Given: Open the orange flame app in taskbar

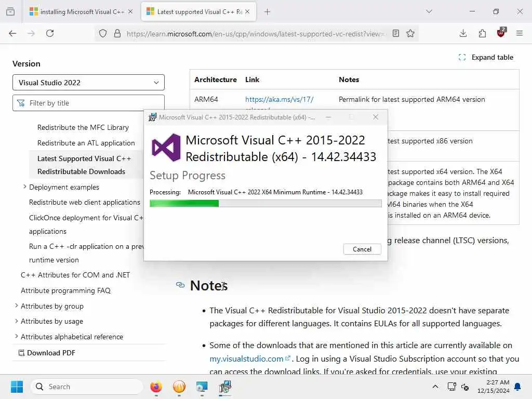Looking at the screenshot, I should (179, 387).
